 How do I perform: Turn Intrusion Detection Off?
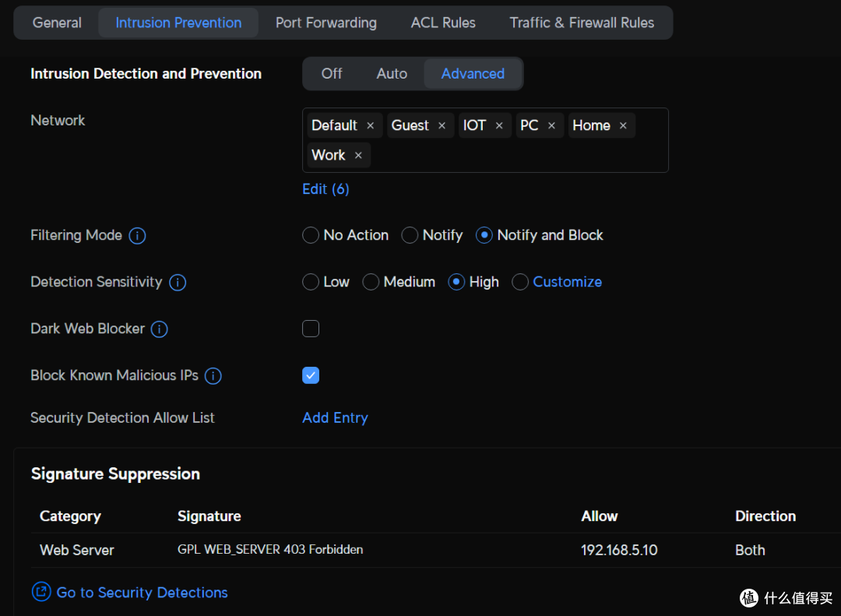tap(332, 73)
